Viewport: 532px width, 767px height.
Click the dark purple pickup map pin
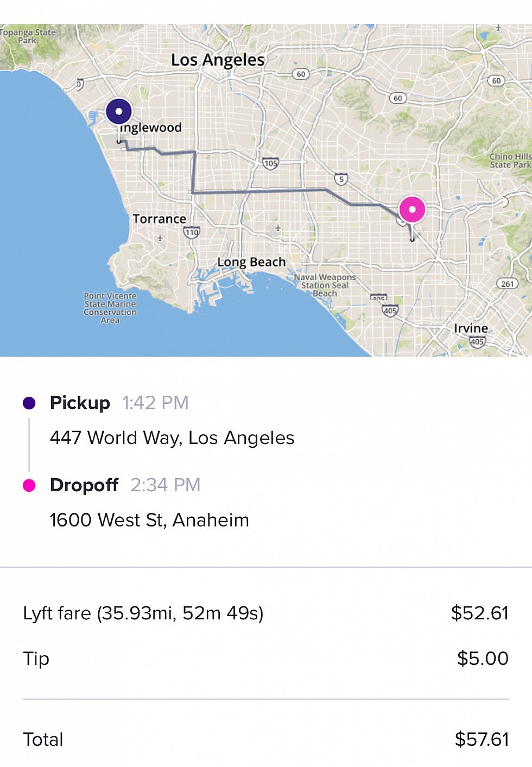coord(118,112)
